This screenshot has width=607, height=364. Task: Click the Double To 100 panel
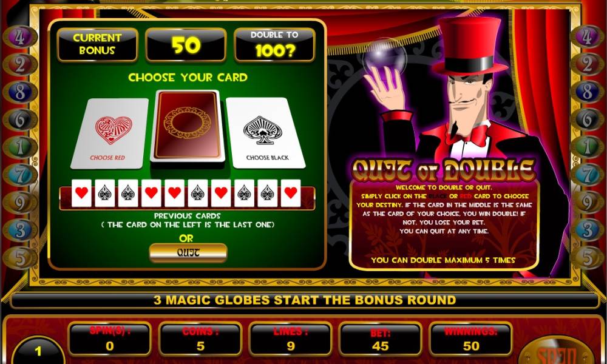tap(275, 45)
